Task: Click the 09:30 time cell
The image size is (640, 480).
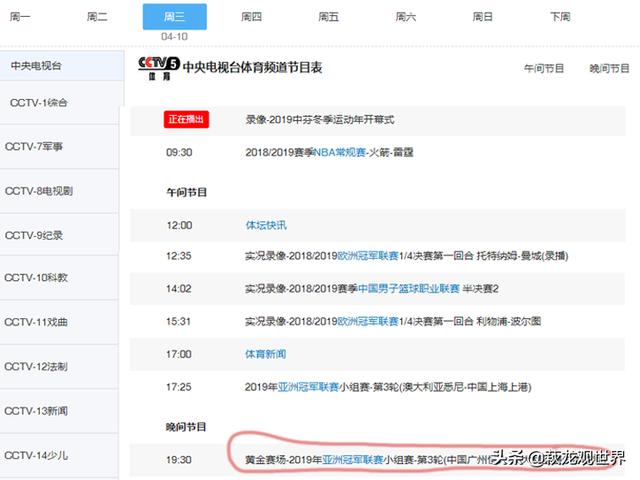Action: pyautogui.click(x=179, y=153)
